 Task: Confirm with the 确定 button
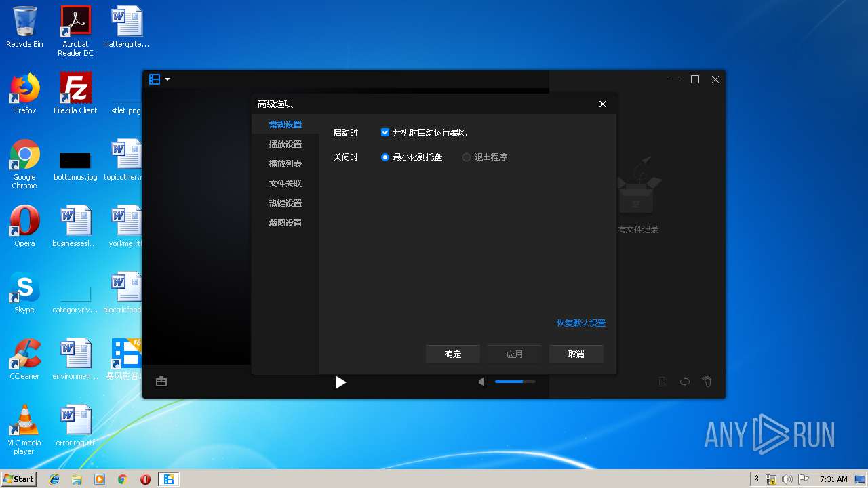(453, 354)
